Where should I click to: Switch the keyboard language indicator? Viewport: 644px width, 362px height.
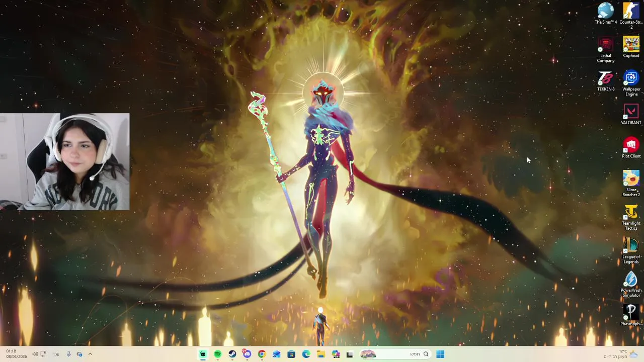tap(56, 354)
